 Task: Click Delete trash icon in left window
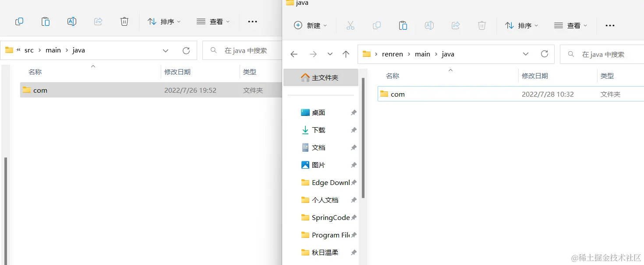pos(124,21)
